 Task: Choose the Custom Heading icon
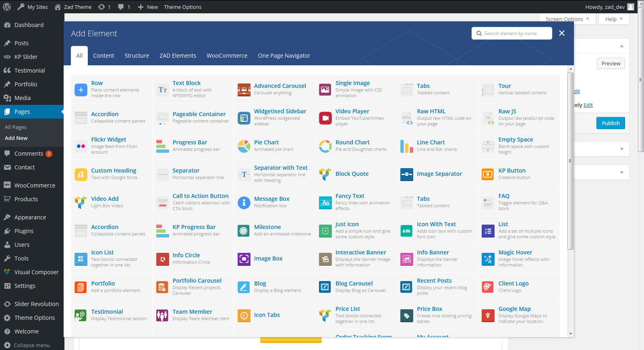tap(81, 174)
